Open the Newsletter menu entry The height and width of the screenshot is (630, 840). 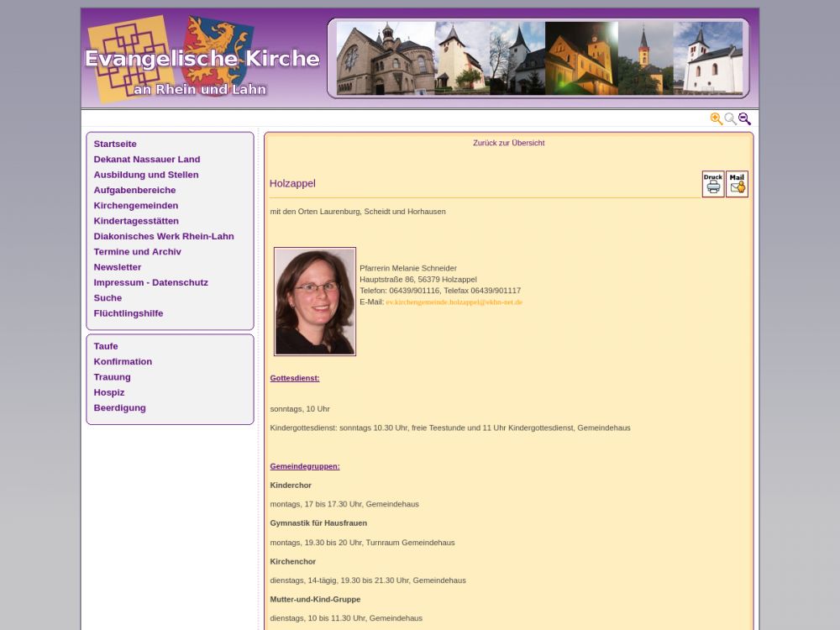point(118,267)
